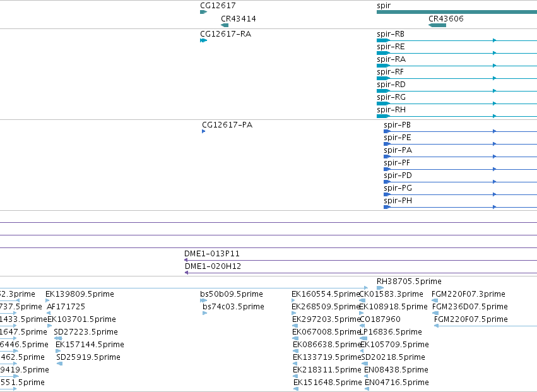
Task: Select the EK105709.5prime EST
Action: point(362,351)
